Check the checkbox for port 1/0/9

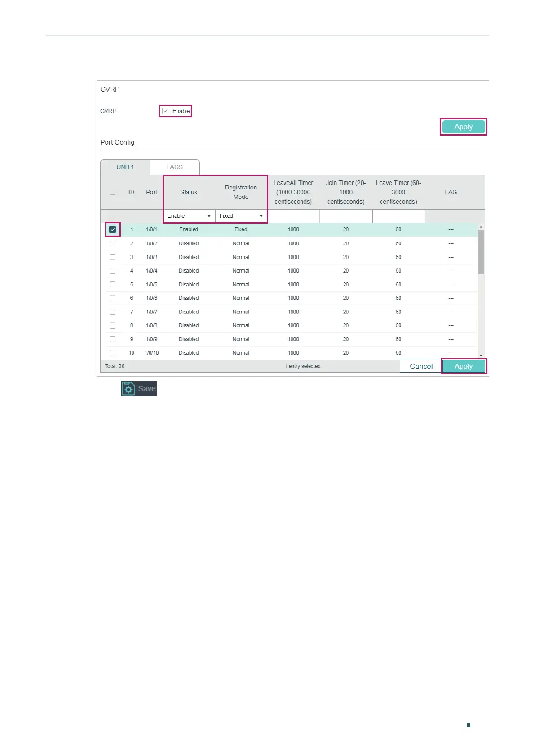click(x=112, y=339)
